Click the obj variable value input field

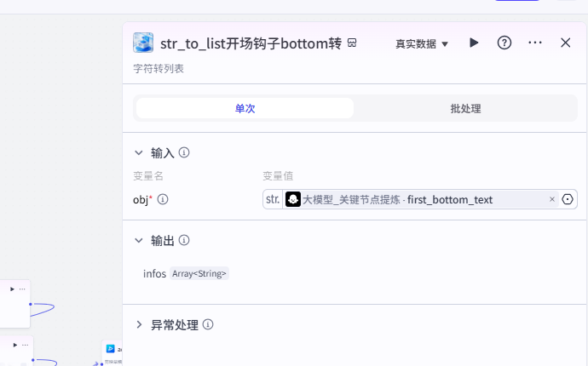point(418,199)
